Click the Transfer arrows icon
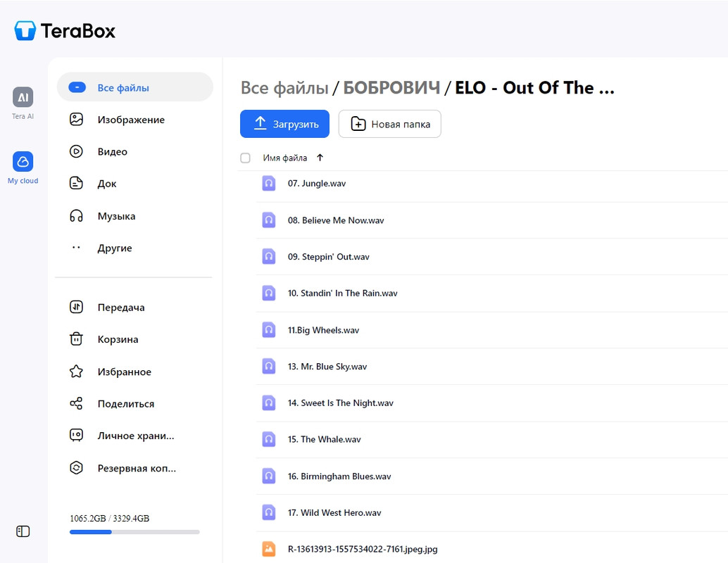Viewport: 728px width, 563px height. coord(76,307)
